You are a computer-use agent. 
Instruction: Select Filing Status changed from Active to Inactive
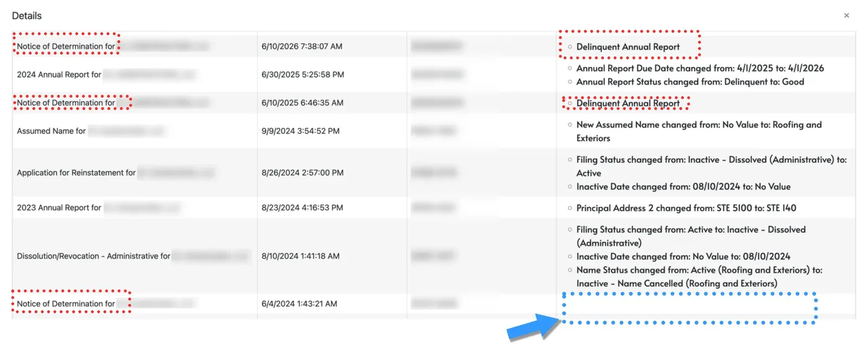point(691,236)
